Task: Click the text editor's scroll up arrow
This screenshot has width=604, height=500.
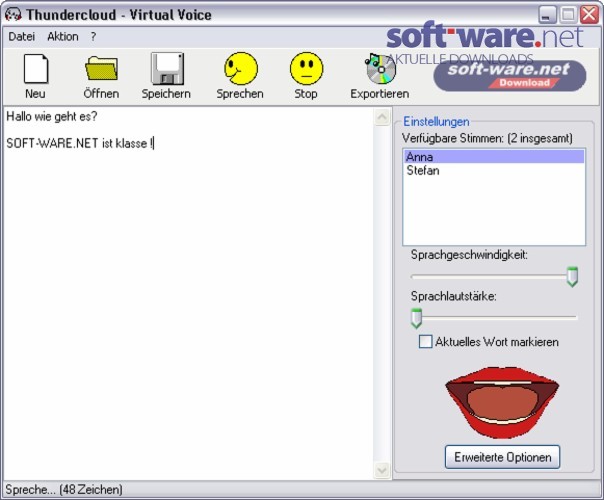Action: pyautogui.click(x=382, y=117)
